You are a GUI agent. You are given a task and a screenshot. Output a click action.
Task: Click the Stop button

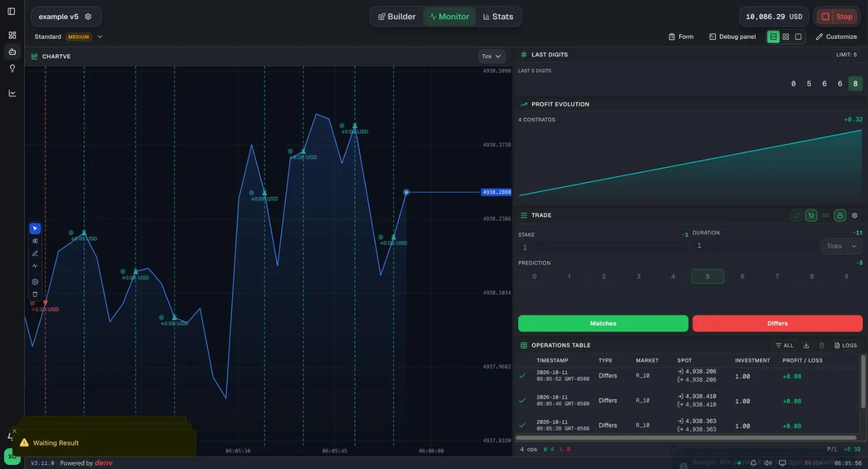click(x=837, y=17)
